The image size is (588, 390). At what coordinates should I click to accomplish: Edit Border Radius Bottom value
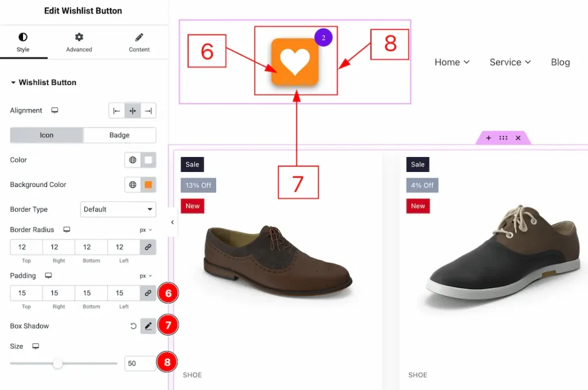[91, 247]
